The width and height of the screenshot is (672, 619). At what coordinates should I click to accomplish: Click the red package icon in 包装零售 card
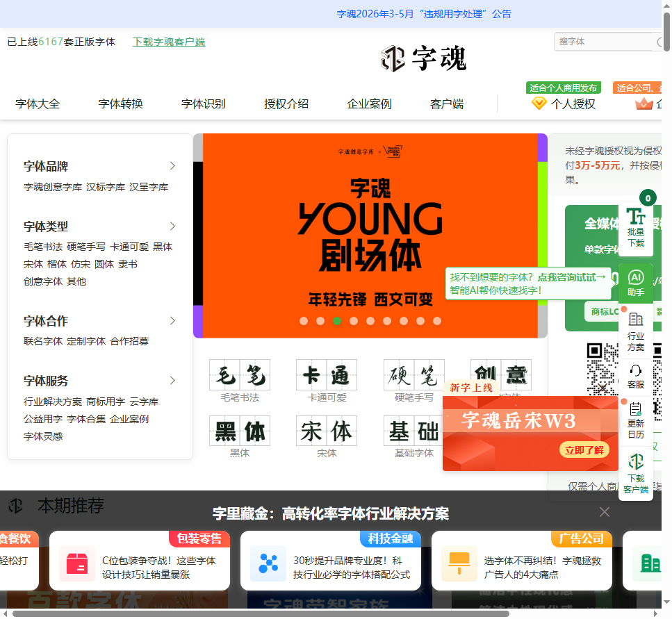[77, 563]
